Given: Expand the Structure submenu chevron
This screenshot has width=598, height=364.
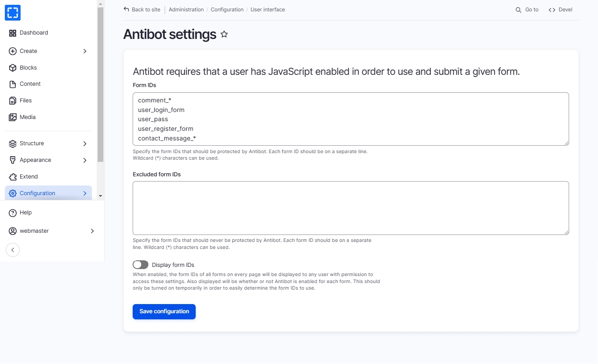Looking at the screenshot, I should (x=85, y=143).
